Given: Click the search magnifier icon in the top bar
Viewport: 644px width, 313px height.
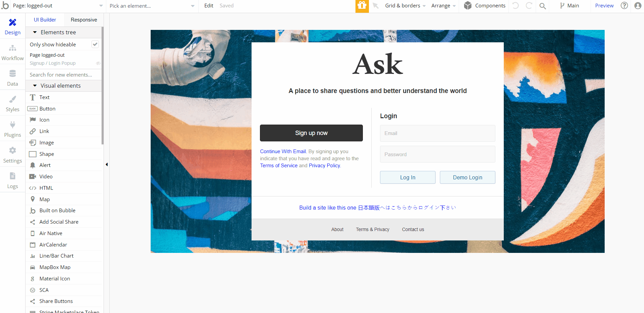Looking at the screenshot, I should [x=542, y=6].
